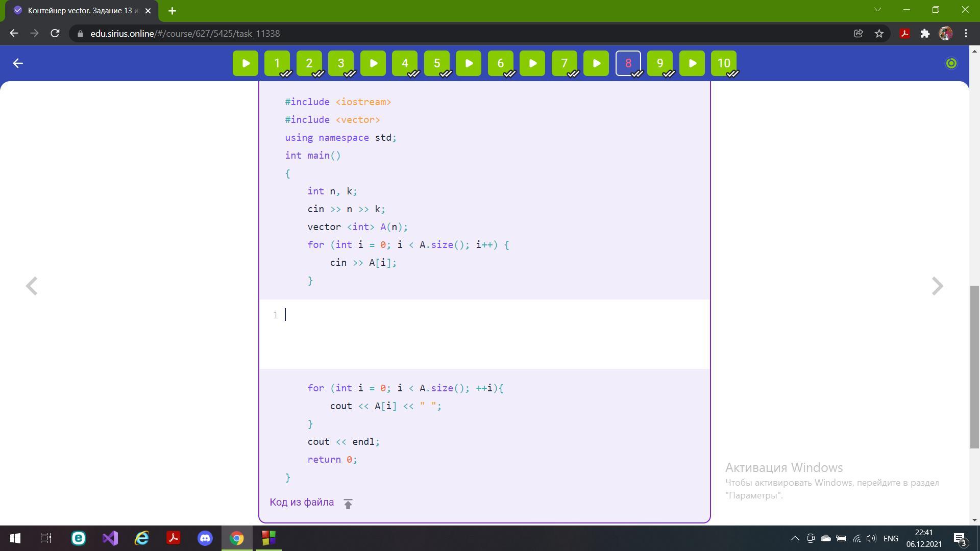Open task number 4 in the navigation bar
Image resolution: width=980 pixels, height=551 pixels.
tap(405, 63)
